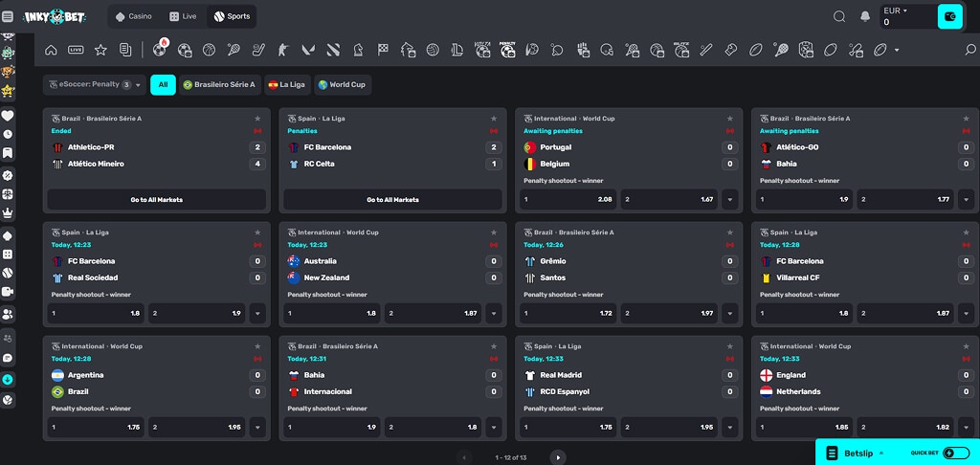This screenshot has width=980, height=465.
Task: Select the Valorant esports icon
Action: pos(308,50)
